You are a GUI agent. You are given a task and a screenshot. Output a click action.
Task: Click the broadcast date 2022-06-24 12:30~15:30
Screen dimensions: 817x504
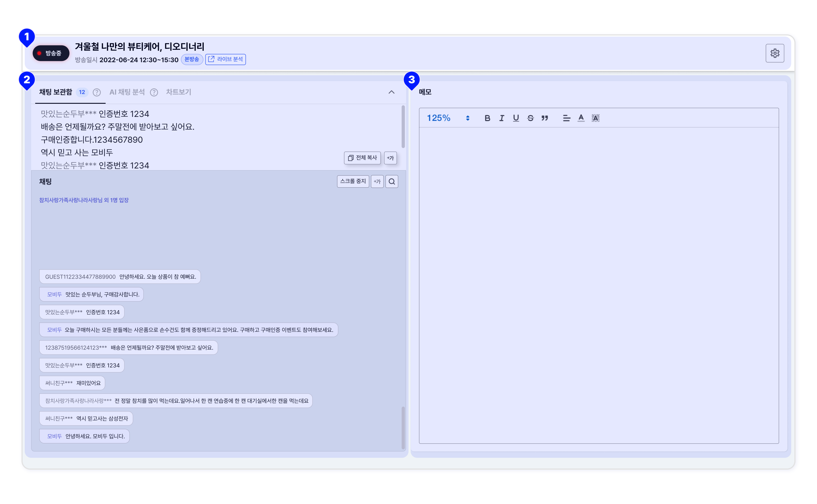point(139,60)
